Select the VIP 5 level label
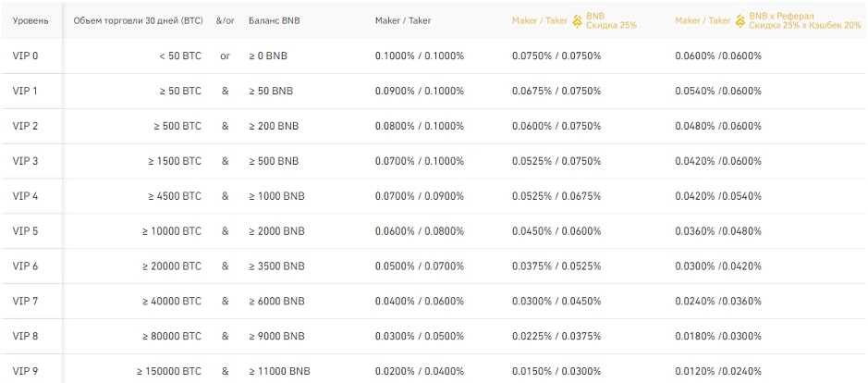The image size is (868, 383). click(25, 231)
